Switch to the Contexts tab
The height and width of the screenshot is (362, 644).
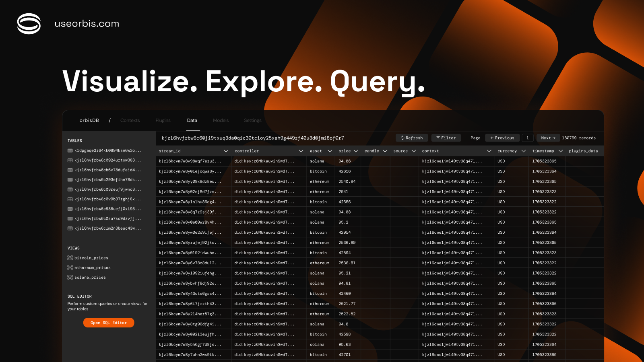point(130,120)
